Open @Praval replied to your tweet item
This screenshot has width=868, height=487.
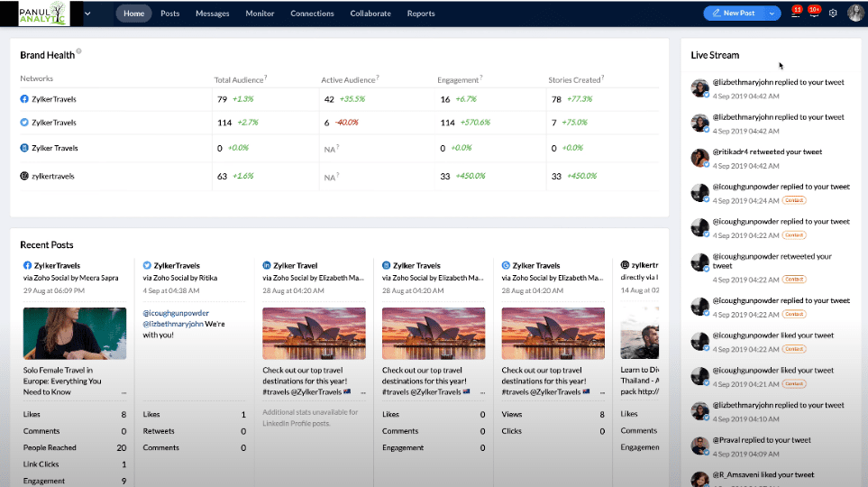pyautogui.click(x=761, y=440)
